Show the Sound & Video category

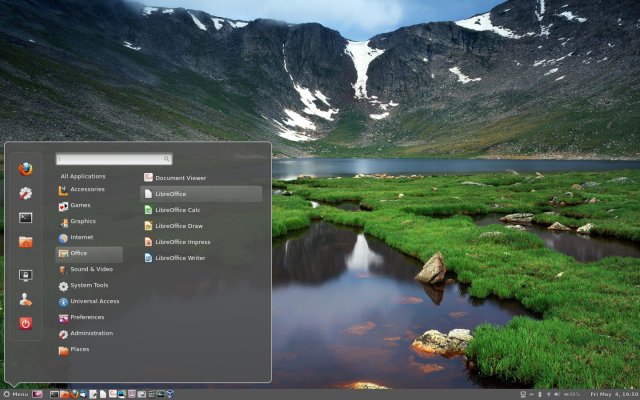[91, 269]
